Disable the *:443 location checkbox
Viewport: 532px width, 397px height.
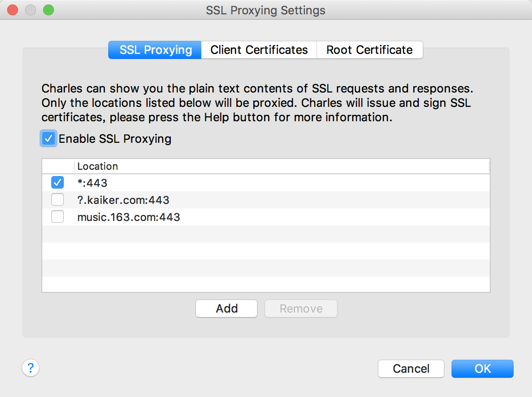click(x=58, y=183)
